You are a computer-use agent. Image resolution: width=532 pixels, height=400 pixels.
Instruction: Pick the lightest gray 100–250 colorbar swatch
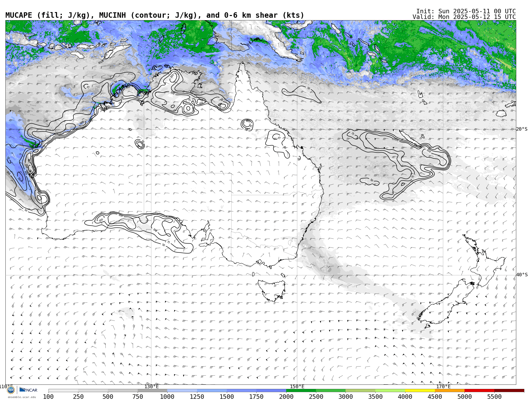(63, 391)
